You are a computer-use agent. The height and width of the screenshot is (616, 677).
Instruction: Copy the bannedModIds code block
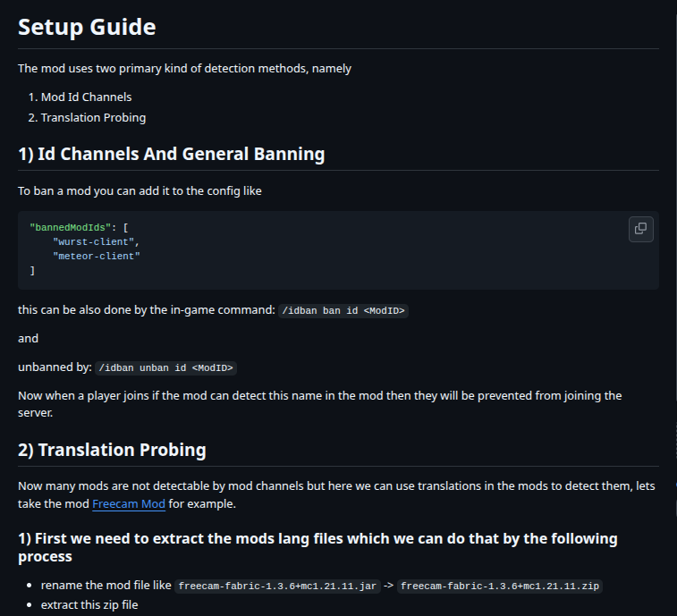click(x=640, y=229)
